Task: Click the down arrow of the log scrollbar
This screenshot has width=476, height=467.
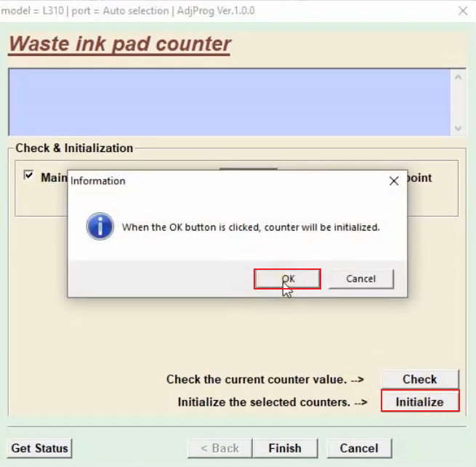Action: click(x=458, y=128)
